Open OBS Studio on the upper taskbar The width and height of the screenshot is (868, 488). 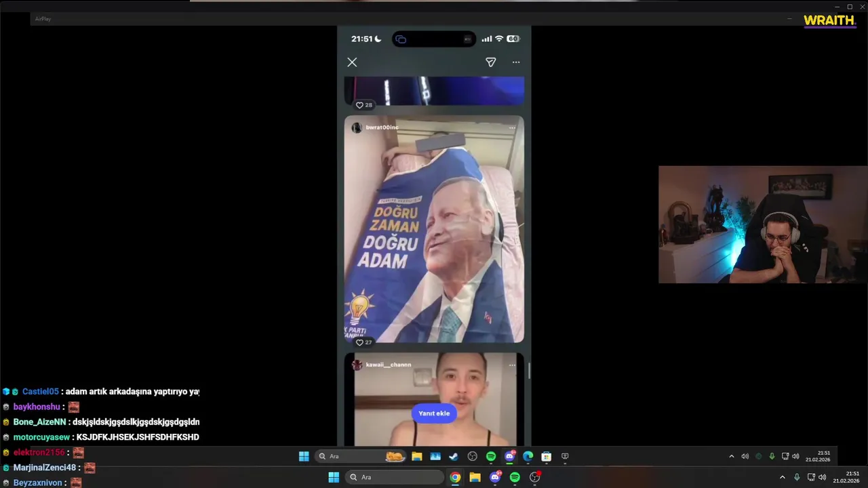(473, 456)
